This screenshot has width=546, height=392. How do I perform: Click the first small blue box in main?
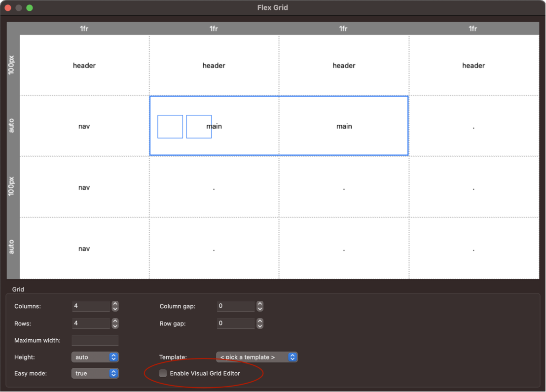pyautogui.click(x=170, y=127)
